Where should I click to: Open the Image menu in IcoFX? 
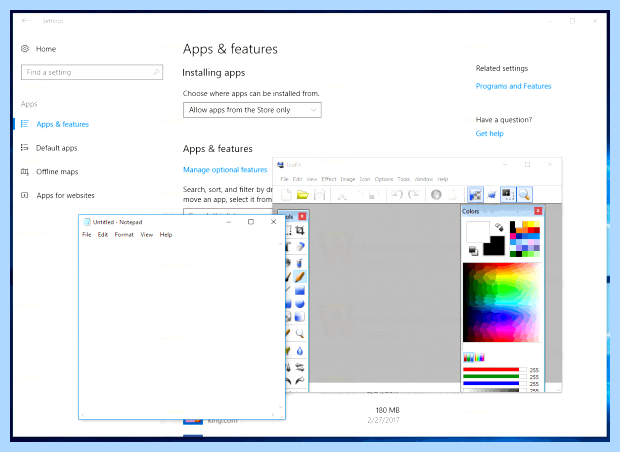[x=348, y=179]
